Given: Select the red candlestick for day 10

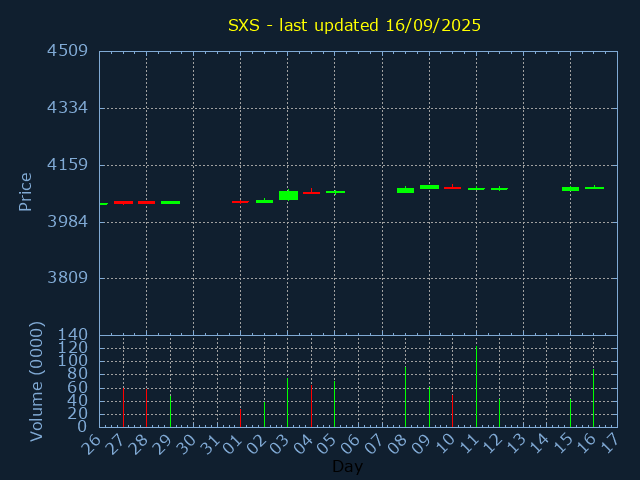Looking at the screenshot, I should 452,188.
